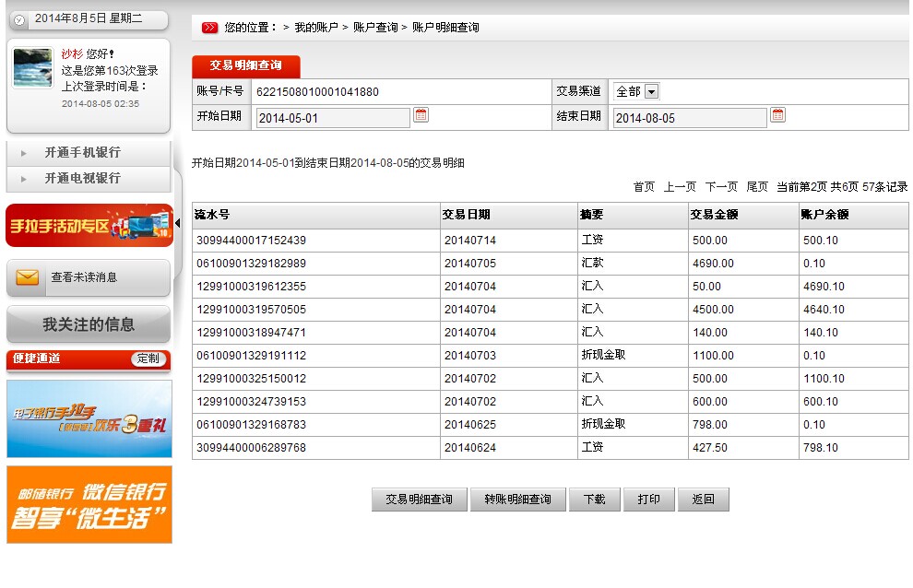Jump to 尾页 in pagination
Image resolution: width=913 pixels, height=588 pixels.
pos(757,187)
